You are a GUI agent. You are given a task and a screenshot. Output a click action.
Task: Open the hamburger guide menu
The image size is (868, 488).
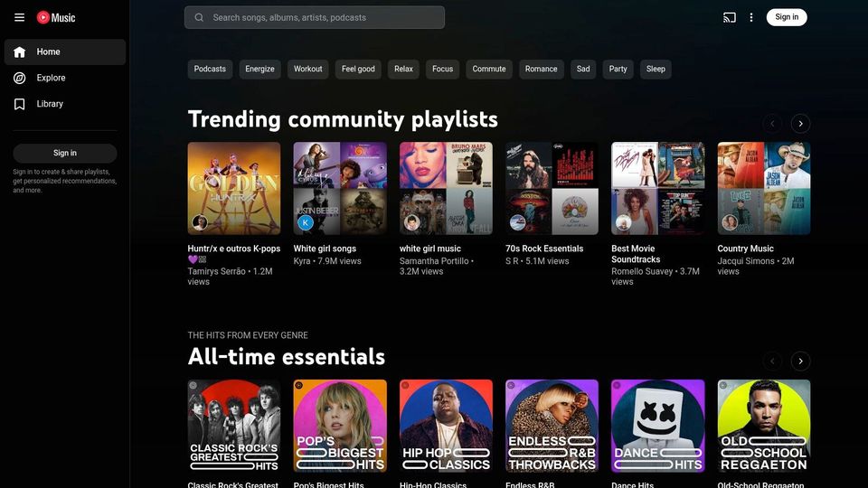click(x=19, y=18)
